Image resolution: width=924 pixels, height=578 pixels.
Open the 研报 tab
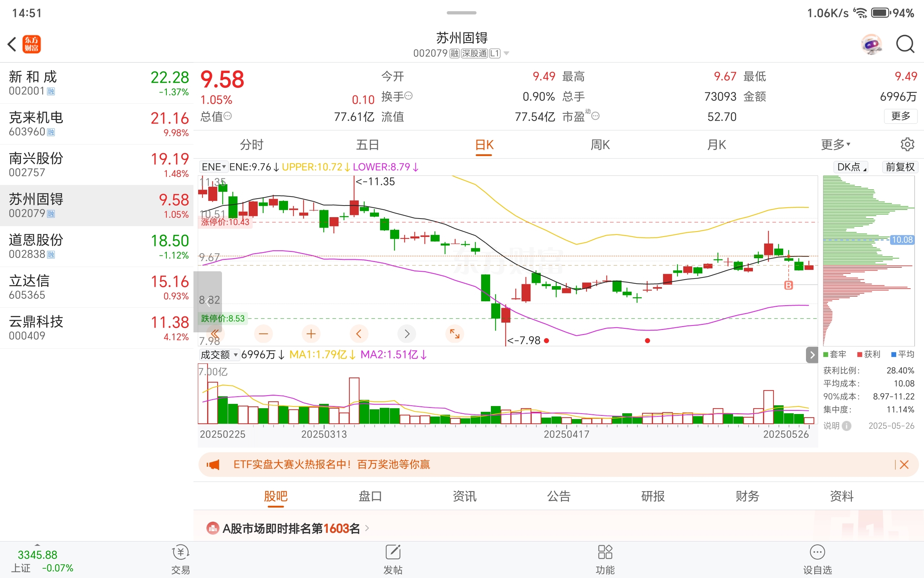(653, 496)
